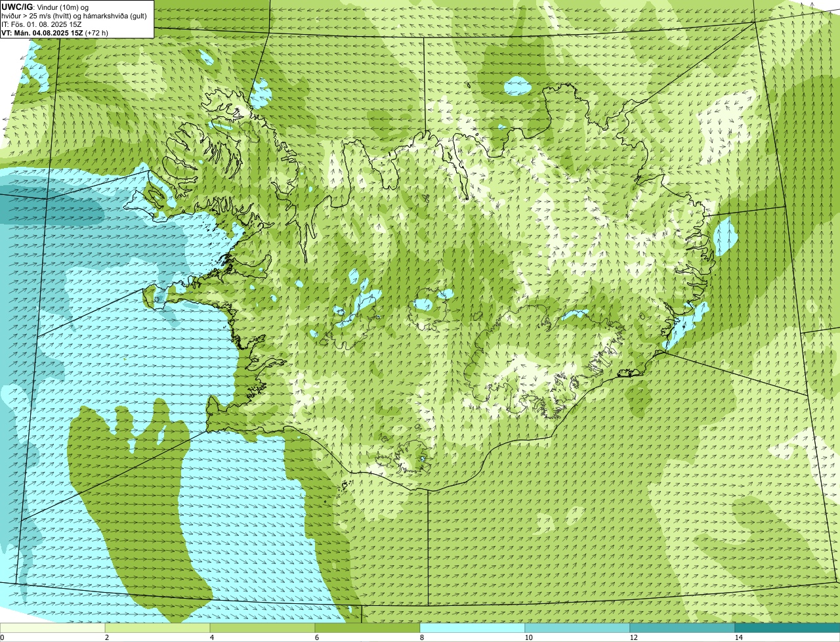Click the 'IT: Fös. 01. 08. 2025 15Z' line
This screenshot has width=840, height=642.
click(x=41, y=24)
